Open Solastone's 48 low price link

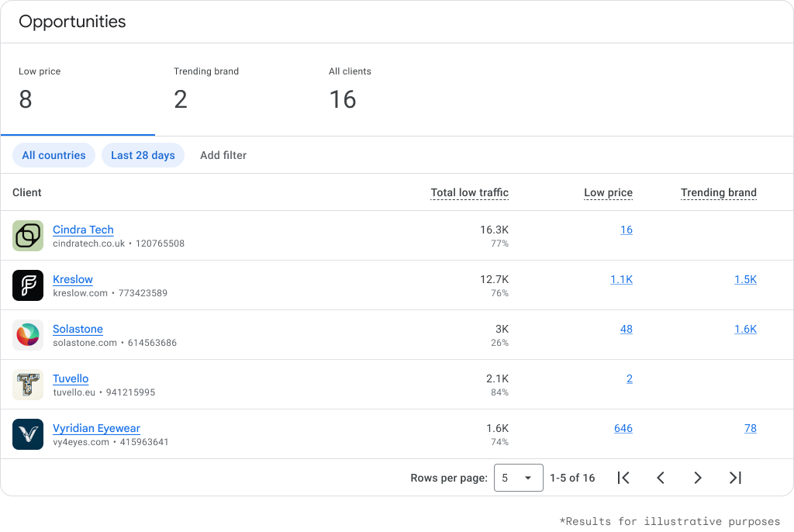coord(626,329)
